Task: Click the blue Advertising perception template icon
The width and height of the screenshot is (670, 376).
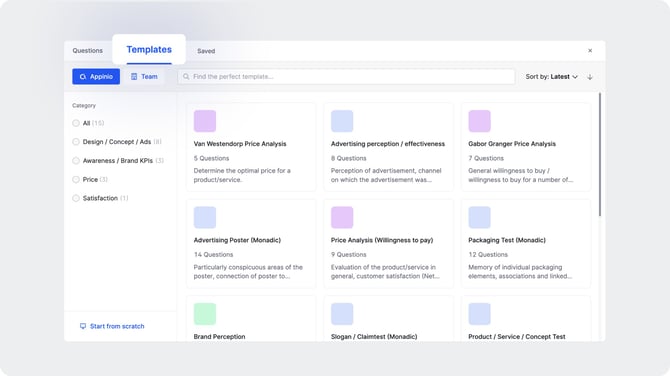Action: (x=342, y=121)
